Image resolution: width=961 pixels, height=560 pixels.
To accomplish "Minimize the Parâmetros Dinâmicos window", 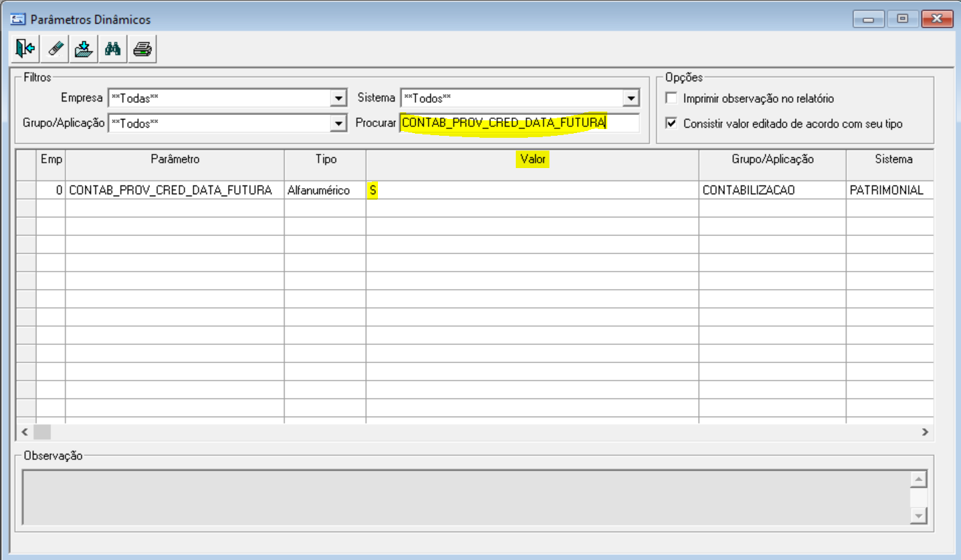I will (869, 19).
